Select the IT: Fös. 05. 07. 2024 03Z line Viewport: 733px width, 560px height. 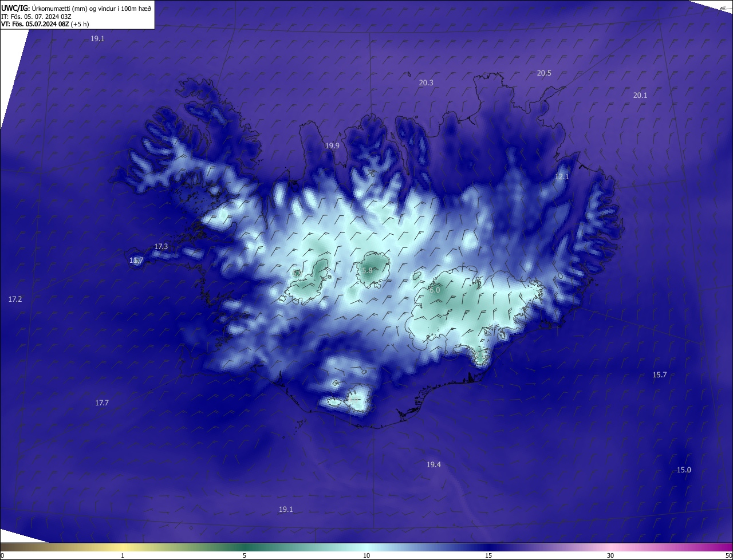36,17
